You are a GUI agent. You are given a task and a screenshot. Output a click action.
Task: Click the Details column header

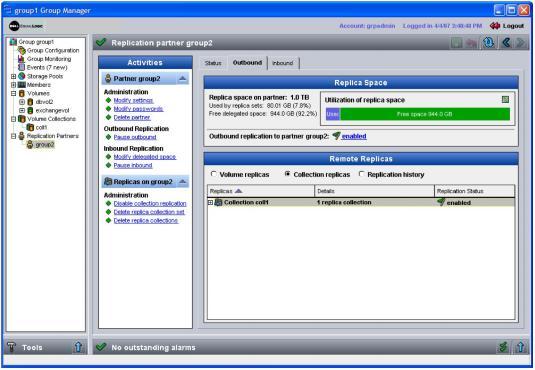click(x=374, y=191)
